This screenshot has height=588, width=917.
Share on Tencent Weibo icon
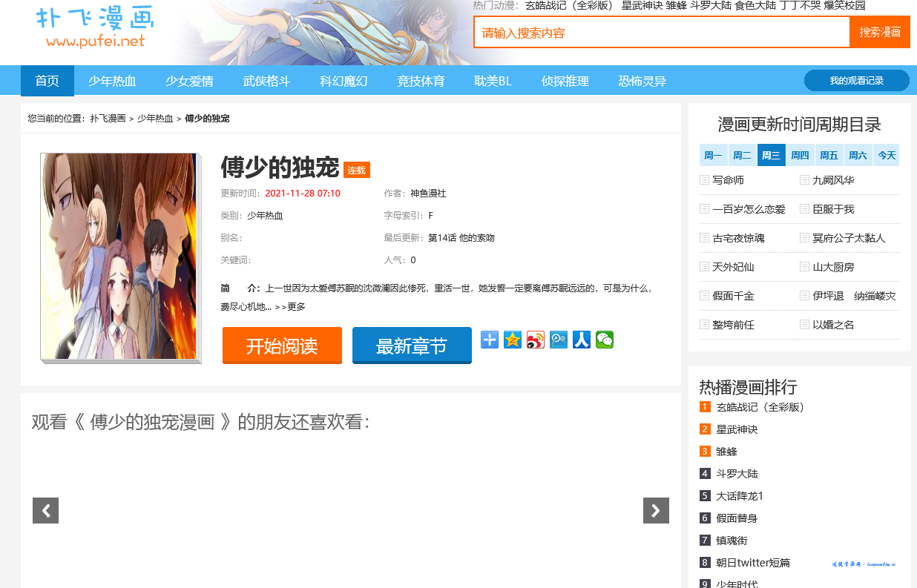(x=559, y=340)
